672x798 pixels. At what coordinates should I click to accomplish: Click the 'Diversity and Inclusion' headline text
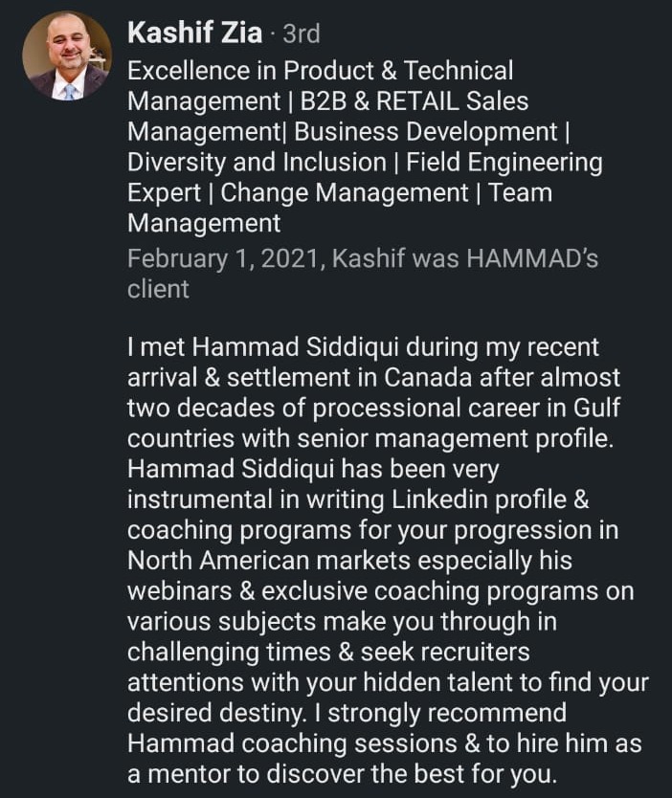coord(257,163)
